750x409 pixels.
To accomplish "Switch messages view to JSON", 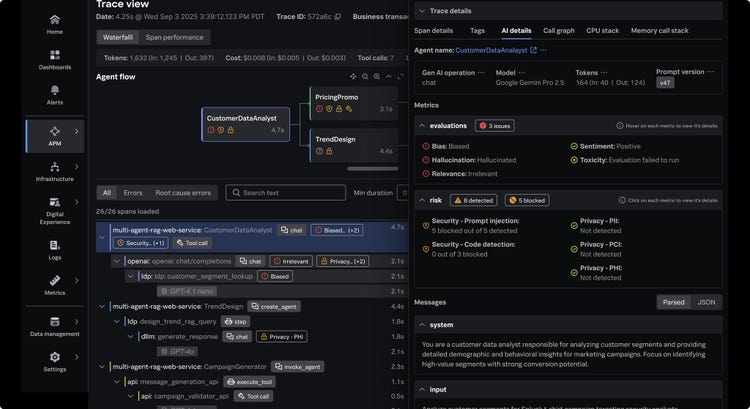I will pos(706,302).
